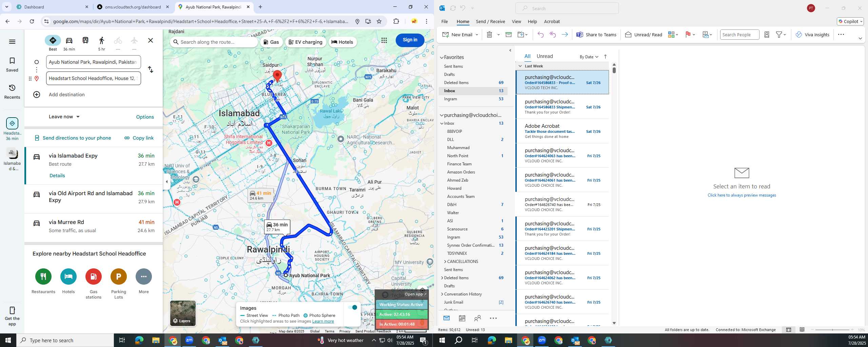Click Add destination plus icon
868x347 pixels.
click(x=37, y=95)
